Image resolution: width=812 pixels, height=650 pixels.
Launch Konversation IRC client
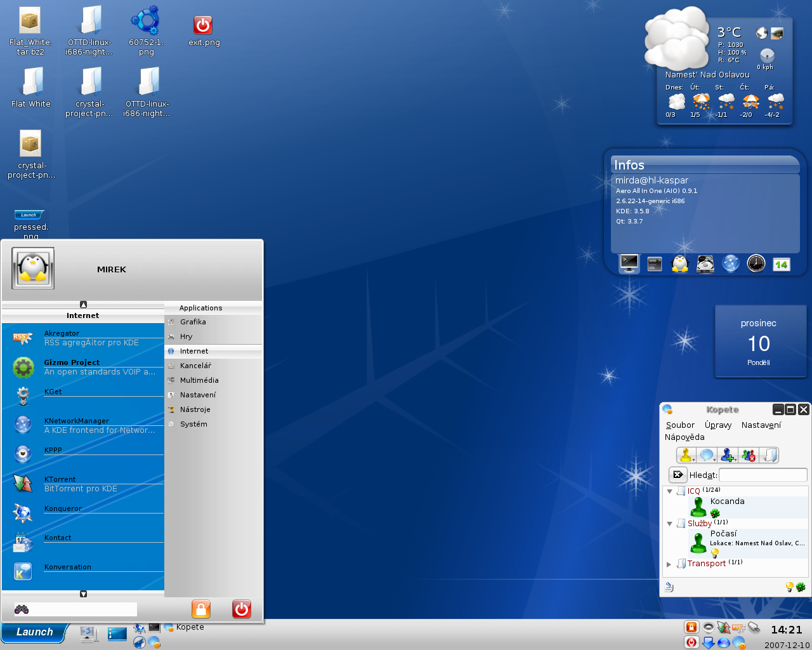click(83, 571)
